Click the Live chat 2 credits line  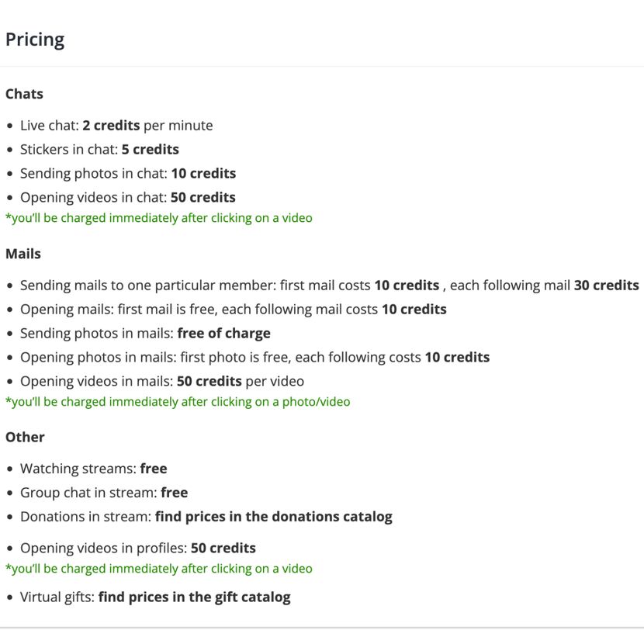tap(116, 125)
